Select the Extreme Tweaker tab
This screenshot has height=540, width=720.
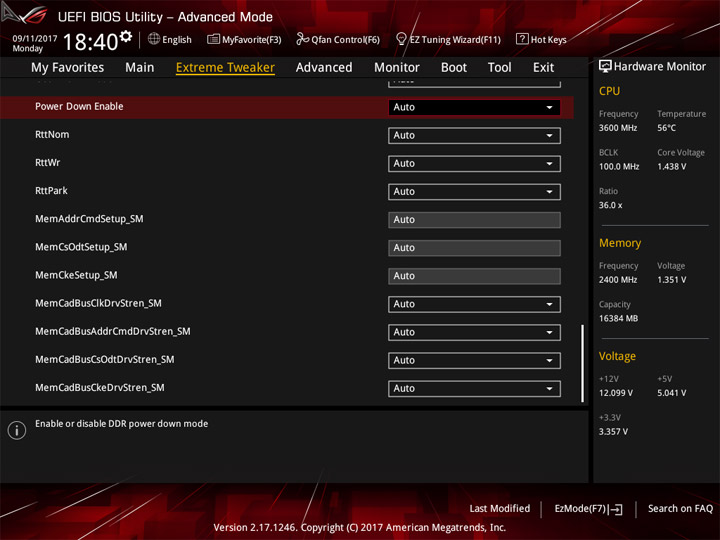(x=225, y=68)
